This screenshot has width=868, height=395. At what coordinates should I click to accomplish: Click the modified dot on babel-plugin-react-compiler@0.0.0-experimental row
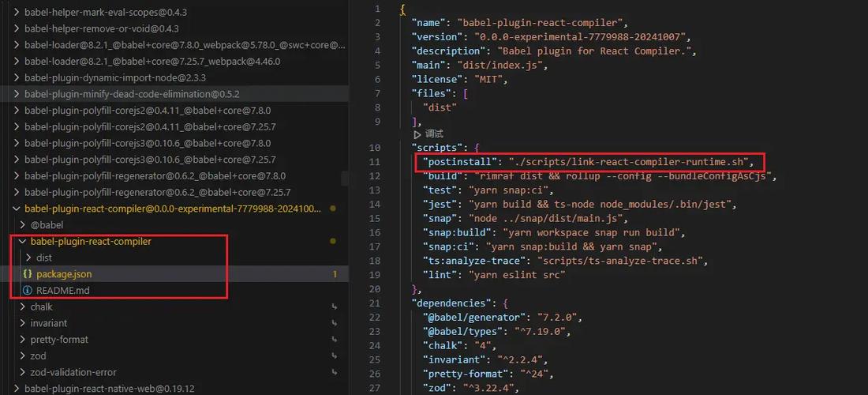point(333,209)
